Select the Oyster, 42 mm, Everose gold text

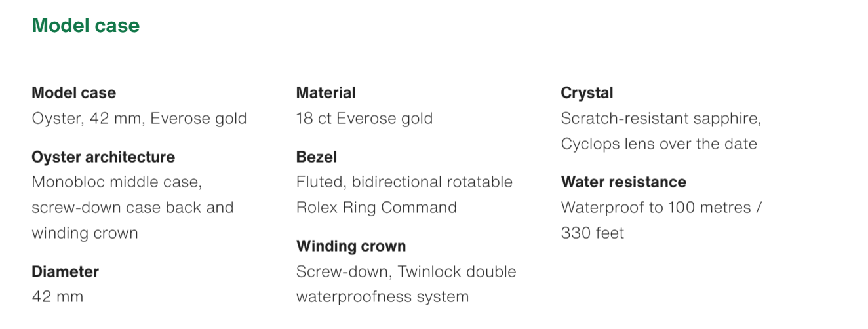pos(139,119)
